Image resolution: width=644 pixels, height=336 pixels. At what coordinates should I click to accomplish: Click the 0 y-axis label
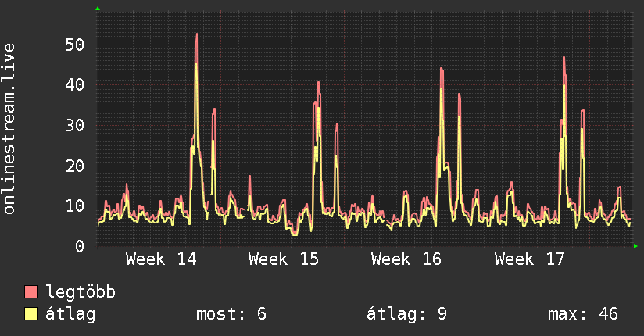pos(80,246)
